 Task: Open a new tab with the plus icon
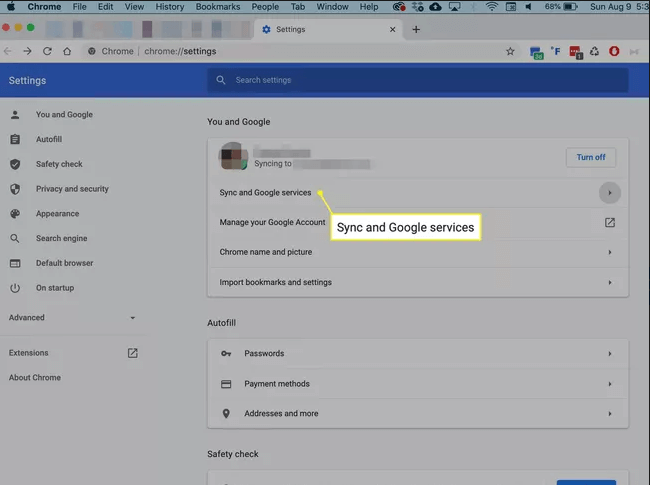416,29
